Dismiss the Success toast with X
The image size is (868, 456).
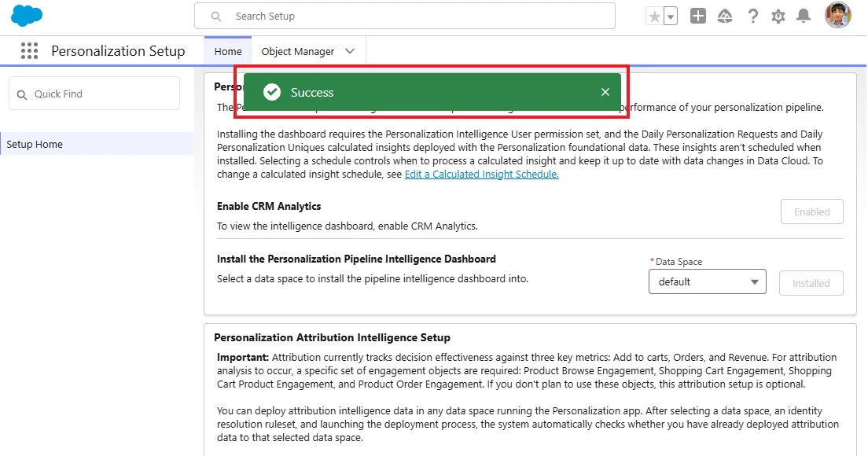click(x=605, y=92)
